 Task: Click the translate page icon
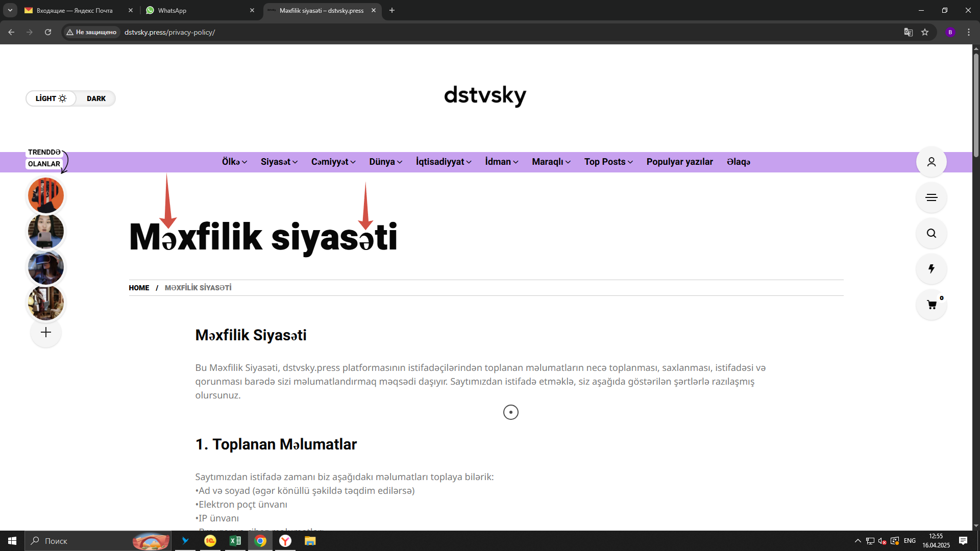[x=908, y=32]
